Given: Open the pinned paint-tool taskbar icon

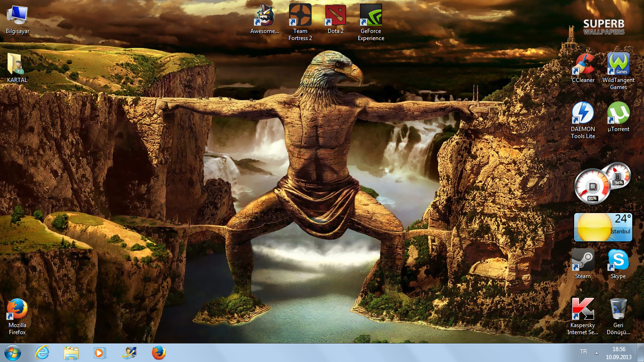Looking at the screenshot, I should [130, 353].
